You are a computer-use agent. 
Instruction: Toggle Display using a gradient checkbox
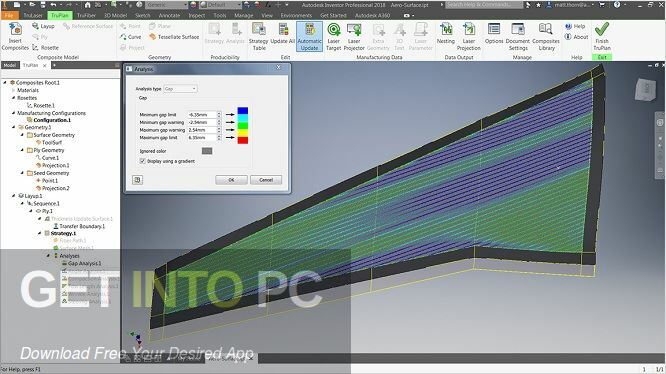coord(143,161)
